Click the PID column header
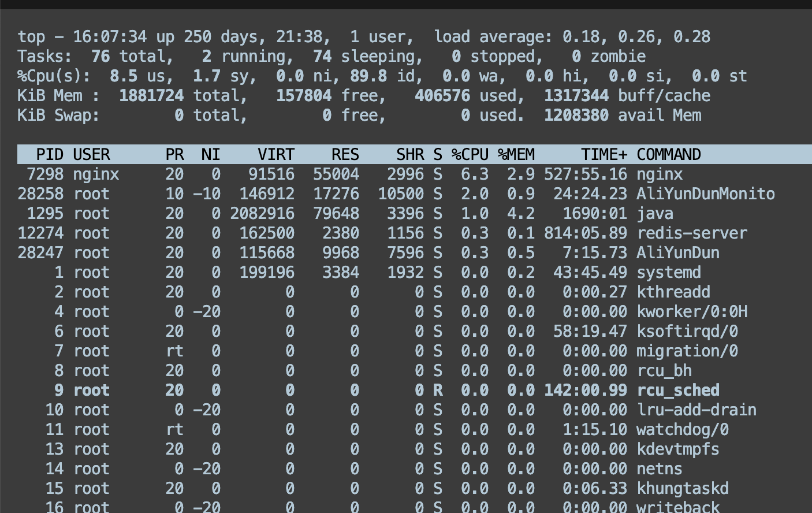This screenshot has height=513, width=812. (x=50, y=155)
